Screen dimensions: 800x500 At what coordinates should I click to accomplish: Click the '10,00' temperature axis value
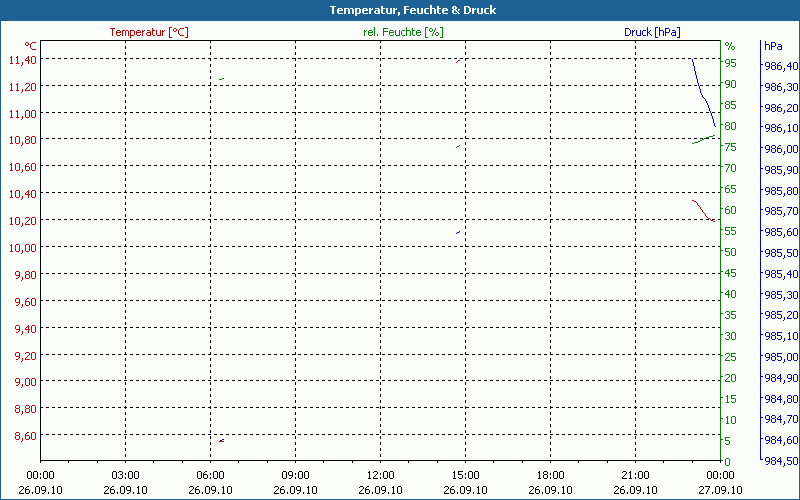click(x=22, y=248)
